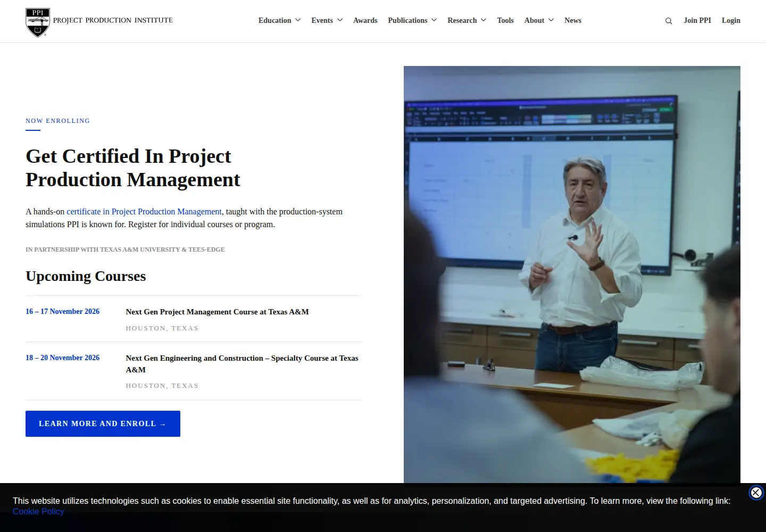Click the 16 – 17 November 2026 date
The width and height of the screenshot is (766, 532).
tap(63, 311)
